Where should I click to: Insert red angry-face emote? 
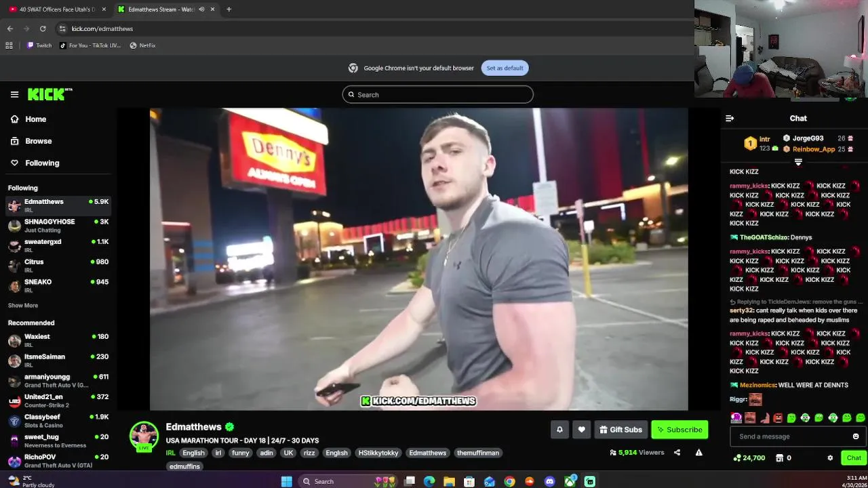[777, 418]
